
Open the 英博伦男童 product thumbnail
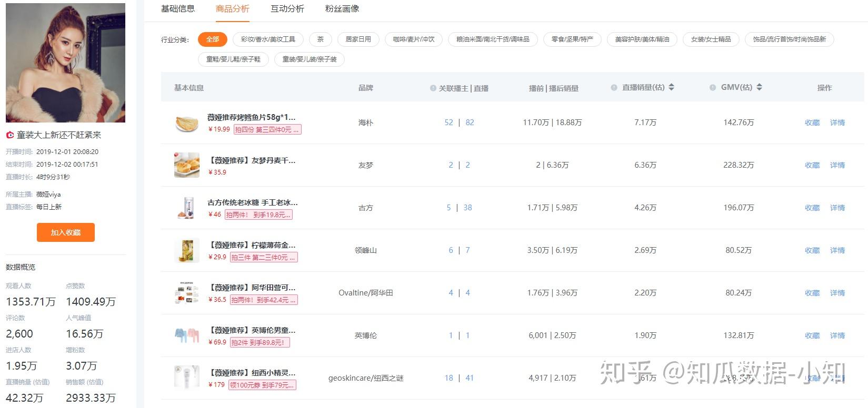(187, 335)
